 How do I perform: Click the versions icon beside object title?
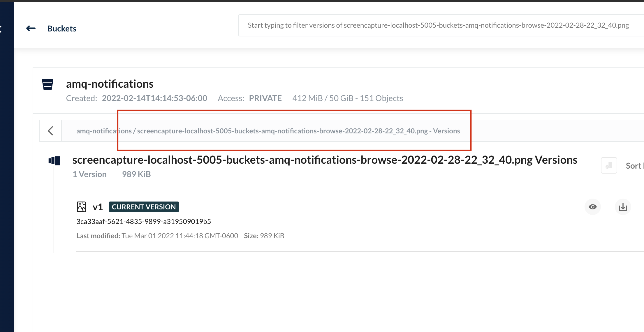pos(54,161)
